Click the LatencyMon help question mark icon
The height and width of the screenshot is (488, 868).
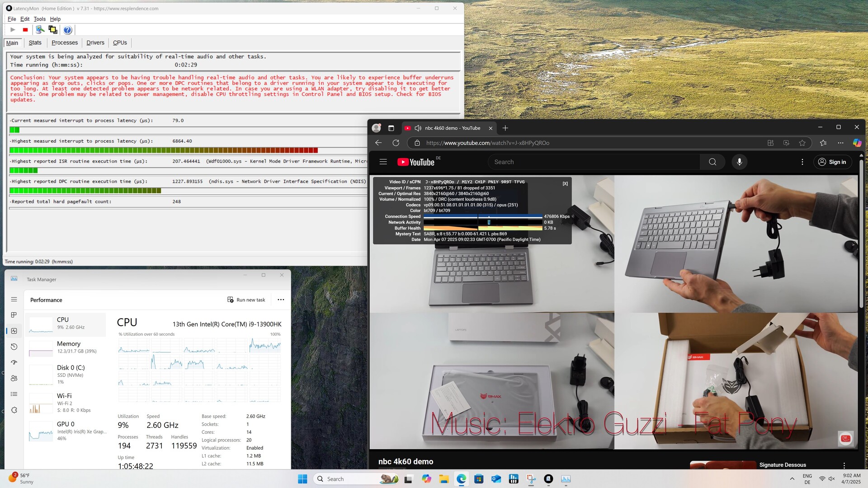(67, 30)
